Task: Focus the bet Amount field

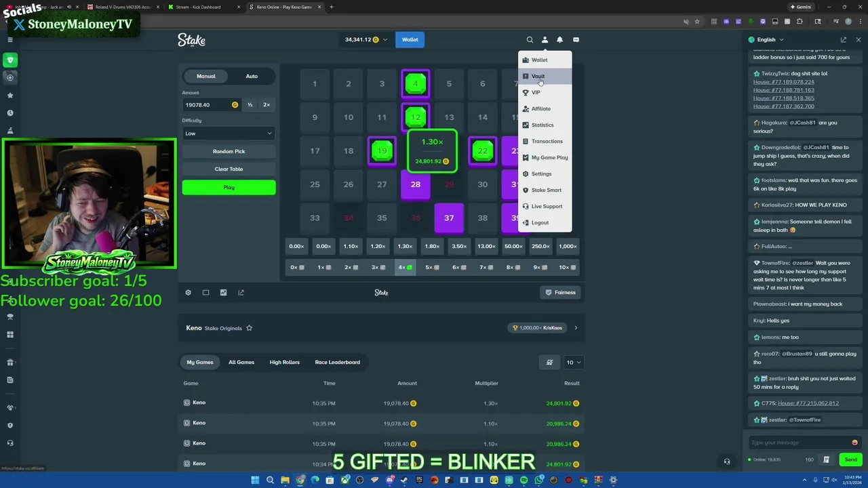Action: pos(211,105)
